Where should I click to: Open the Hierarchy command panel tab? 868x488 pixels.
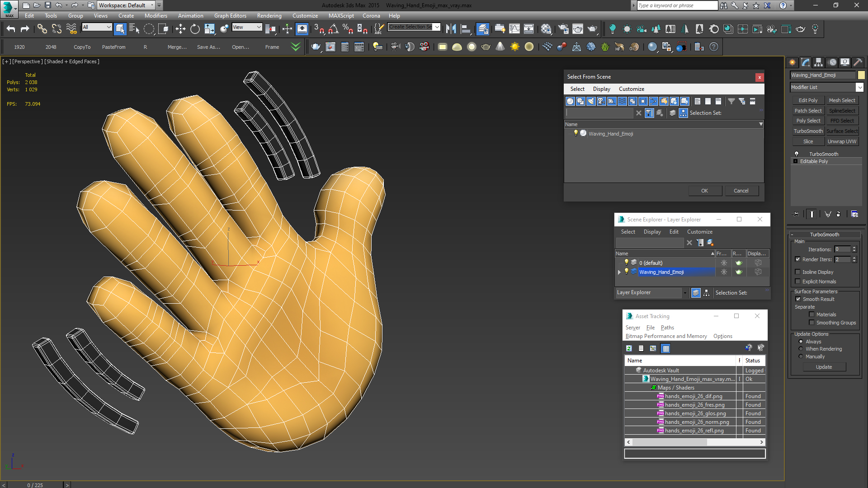(818, 62)
